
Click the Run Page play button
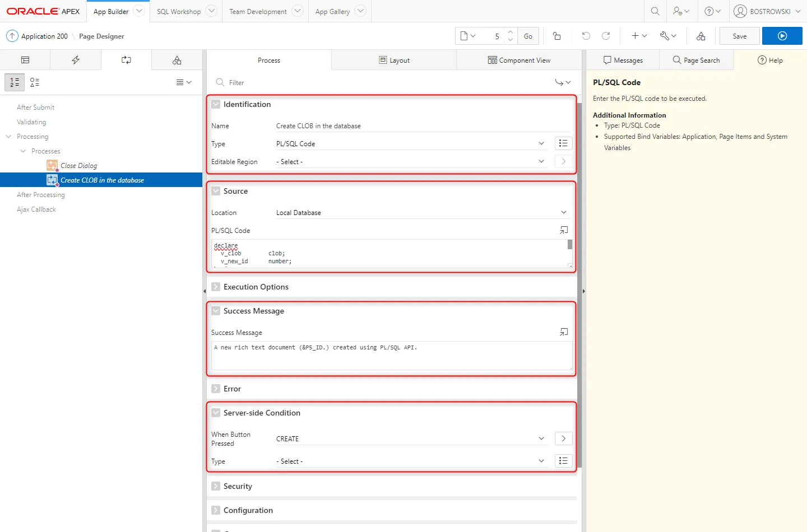(x=782, y=36)
